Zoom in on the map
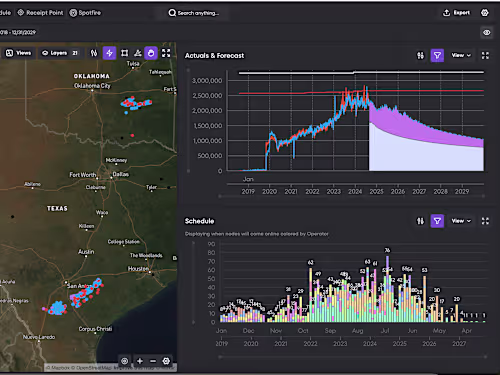The height and width of the screenshot is (375, 500). [x=140, y=361]
